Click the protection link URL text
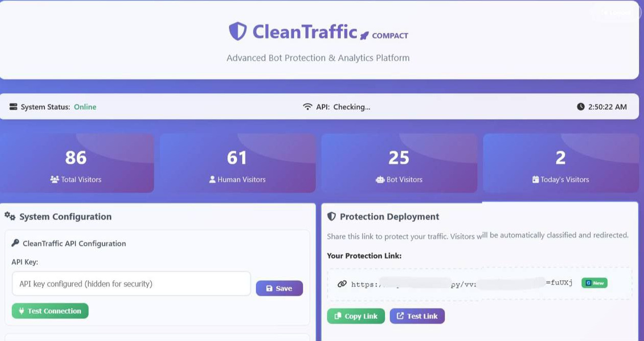The width and height of the screenshot is (644, 341). click(x=462, y=283)
